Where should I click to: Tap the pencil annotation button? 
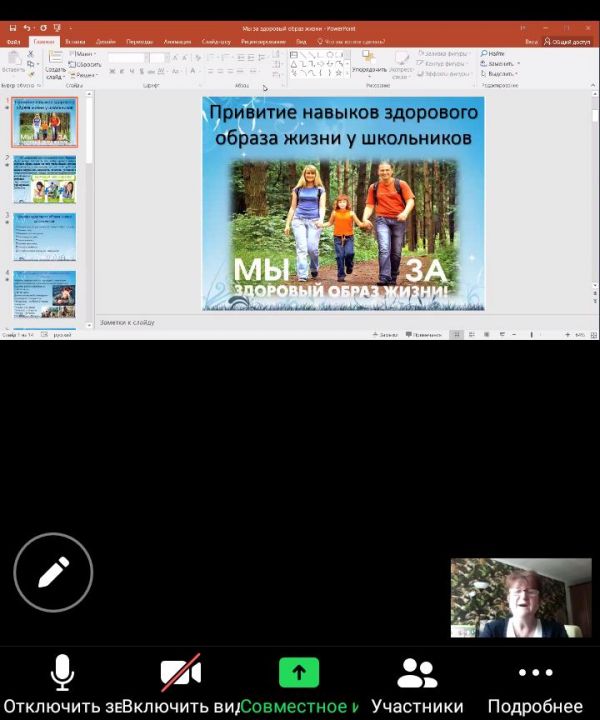53,572
